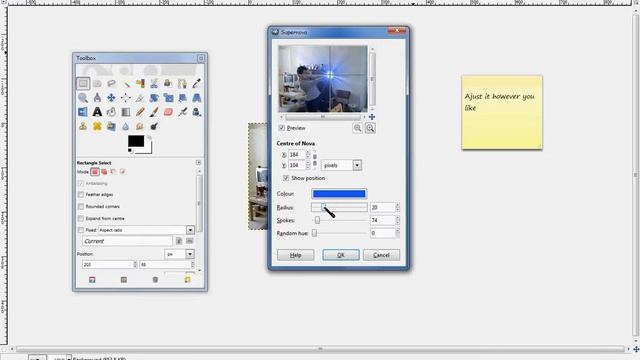Select the Select by Colour tool

click(140, 84)
